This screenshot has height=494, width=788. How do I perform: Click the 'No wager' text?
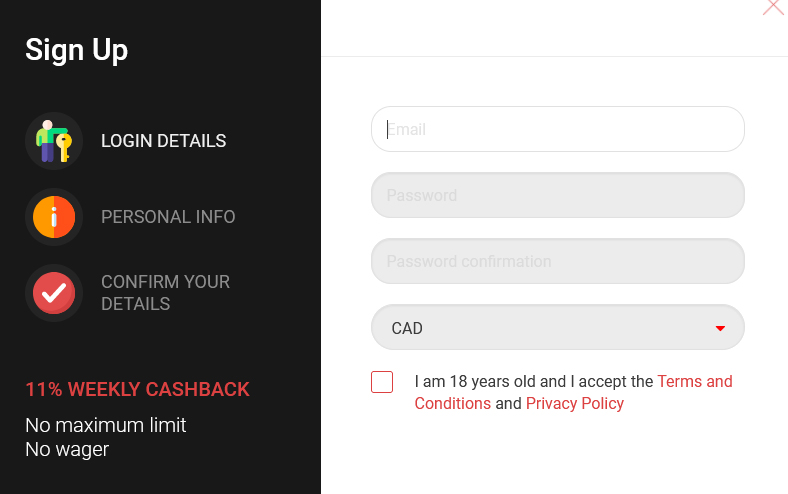67,450
